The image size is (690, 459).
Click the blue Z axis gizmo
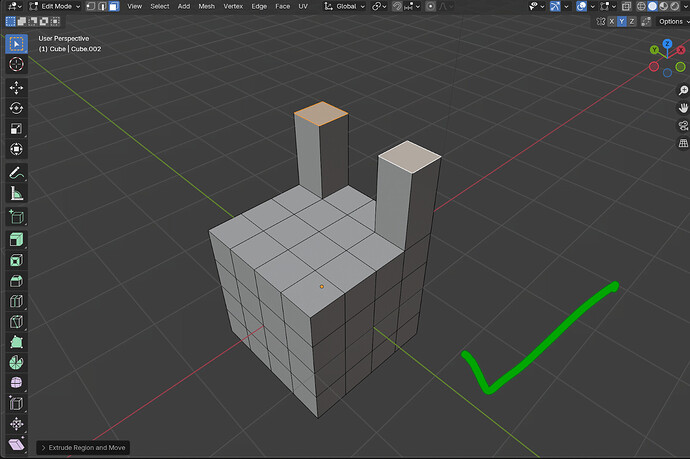pyautogui.click(x=668, y=44)
